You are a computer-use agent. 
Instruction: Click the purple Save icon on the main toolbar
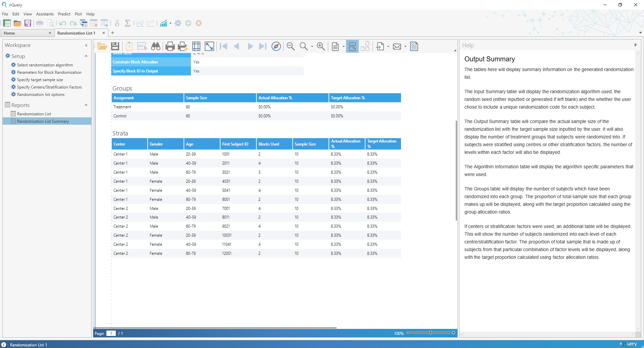click(x=28, y=23)
